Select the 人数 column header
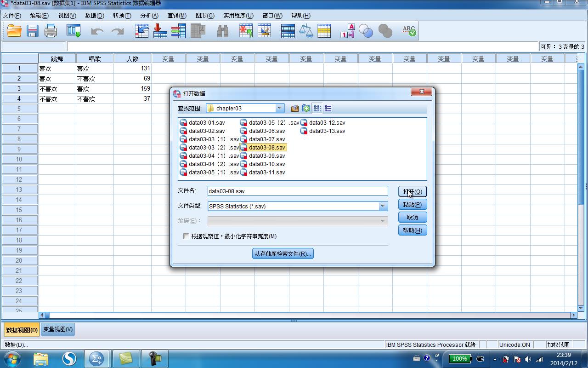588x368 pixels. pyautogui.click(x=133, y=58)
